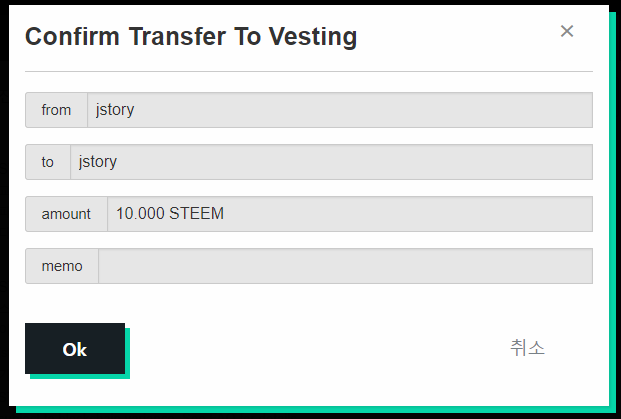
Task: Confirm the transfer with Ok
Action: coord(75,349)
